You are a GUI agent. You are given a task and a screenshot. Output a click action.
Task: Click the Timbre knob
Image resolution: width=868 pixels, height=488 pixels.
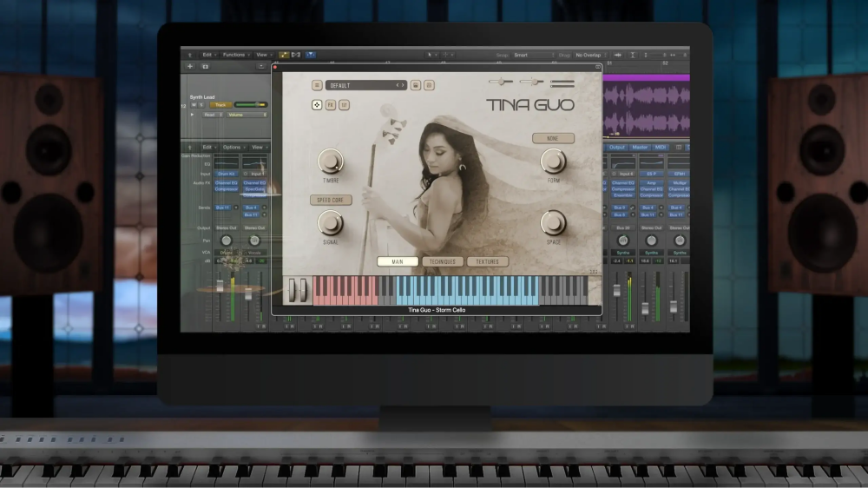[331, 162]
